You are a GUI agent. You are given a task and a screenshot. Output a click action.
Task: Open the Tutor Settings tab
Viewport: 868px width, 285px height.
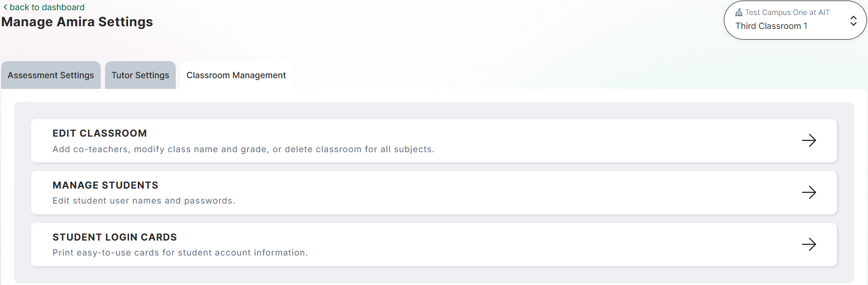click(x=140, y=76)
